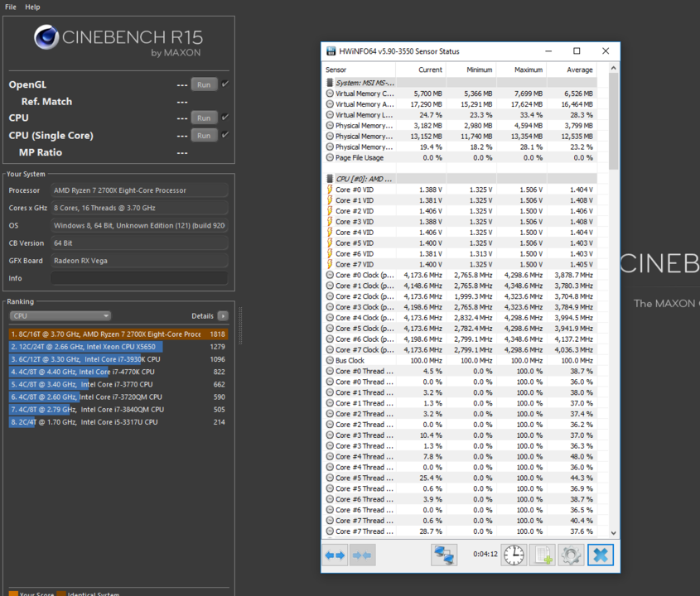Open the File menu in Cinebench
Image resolution: width=700 pixels, height=596 pixels.
(11, 7)
